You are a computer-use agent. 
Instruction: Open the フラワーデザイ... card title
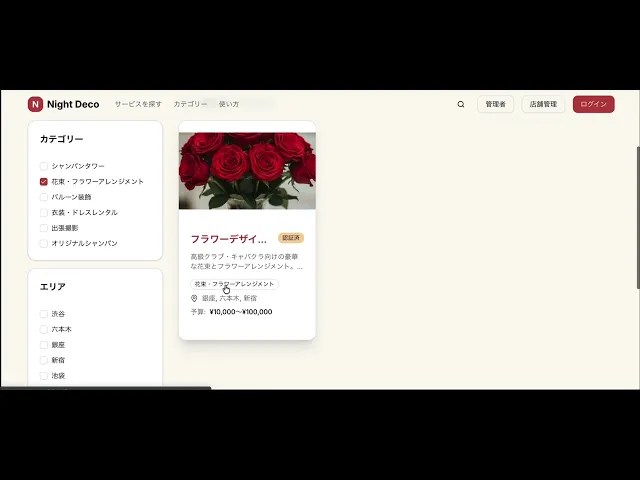229,239
